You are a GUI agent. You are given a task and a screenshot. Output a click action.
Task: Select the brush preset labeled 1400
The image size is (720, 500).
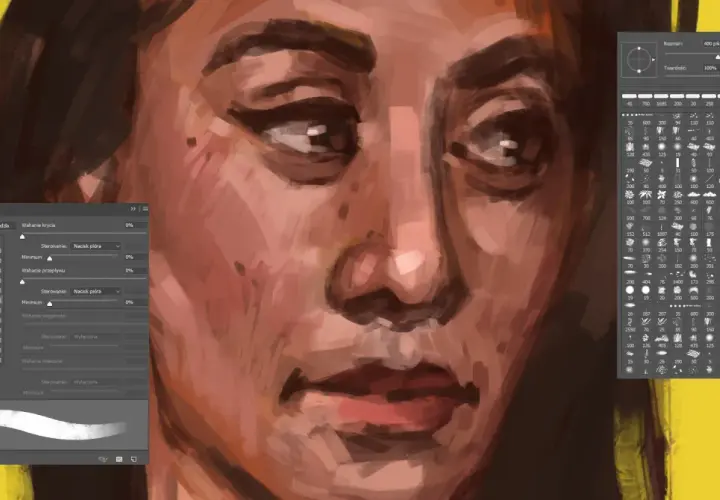[678, 276]
